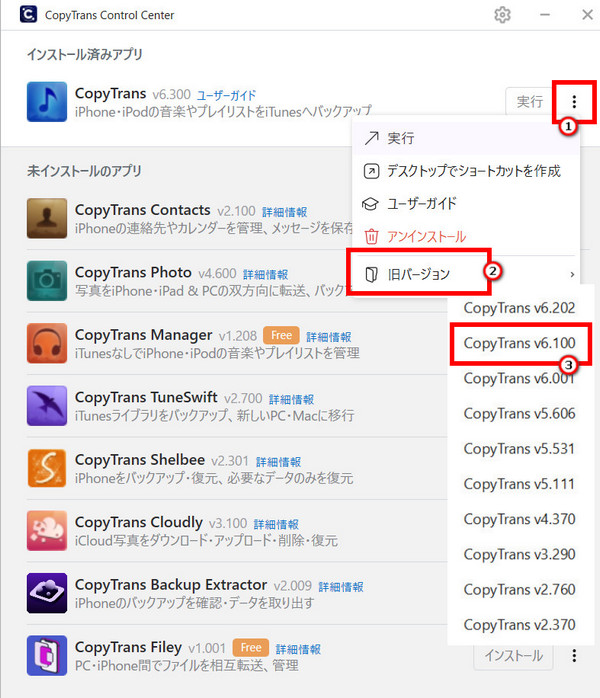Open 詳細情報 link for CopyTrans Contacts
Image resolution: width=600 pixels, height=698 pixels.
click(x=284, y=212)
